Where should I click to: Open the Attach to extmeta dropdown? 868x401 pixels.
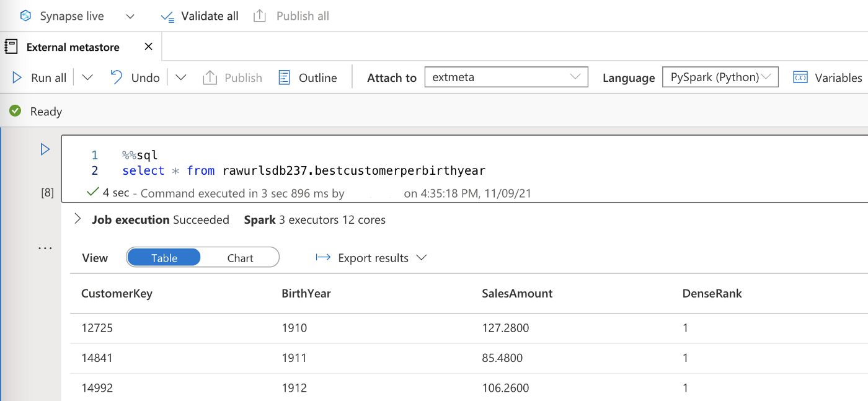506,77
